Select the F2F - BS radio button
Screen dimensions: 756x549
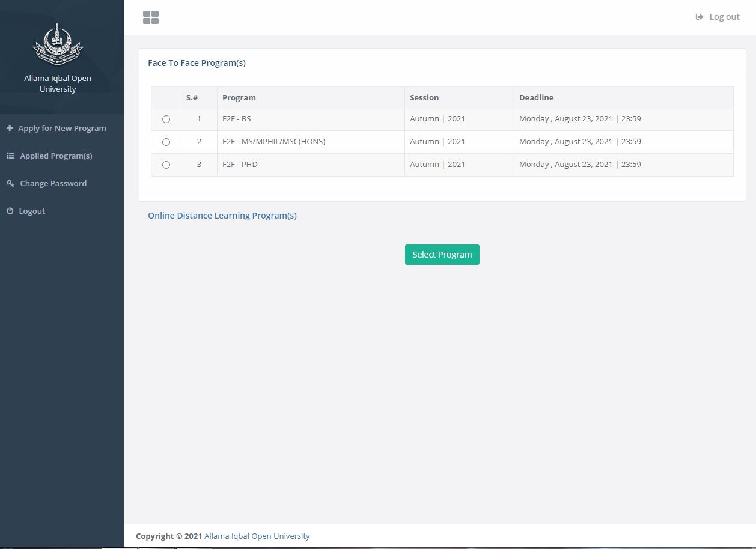pos(166,120)
